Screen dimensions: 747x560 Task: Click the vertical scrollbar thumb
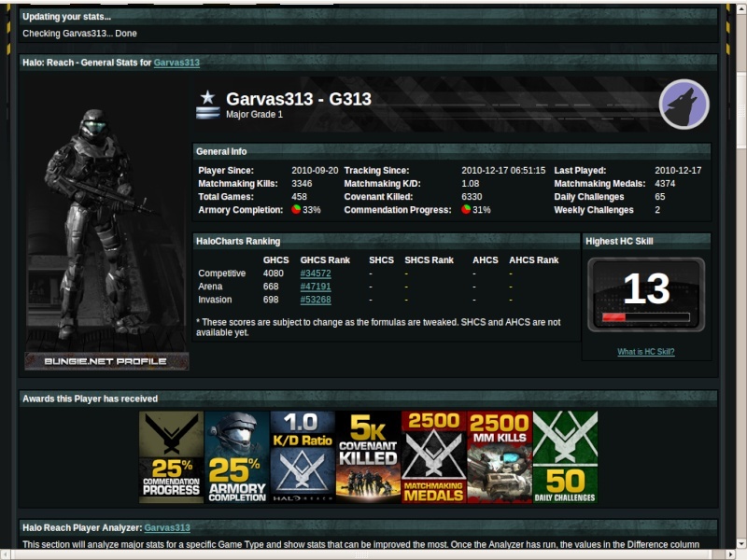point(741,110)
